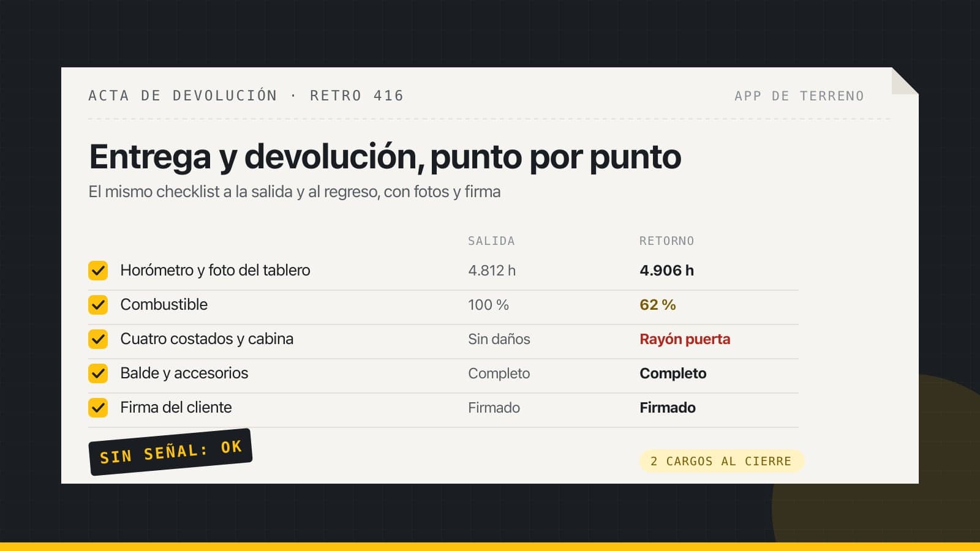Open the 2 CARGOS AL CIERRE pill
Viewport: 980px width, 551px height.
pyautogui.click(x=721, y=461)
